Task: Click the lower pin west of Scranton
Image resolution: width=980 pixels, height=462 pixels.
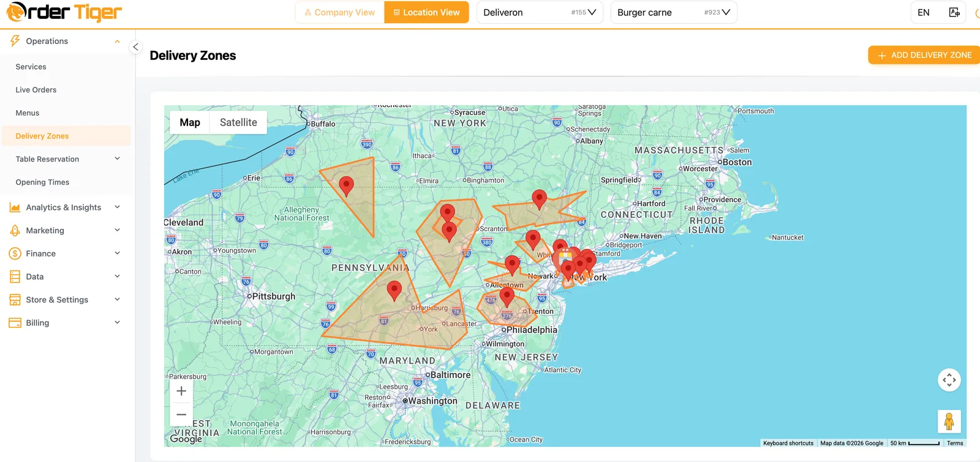Action: (450, 233)
